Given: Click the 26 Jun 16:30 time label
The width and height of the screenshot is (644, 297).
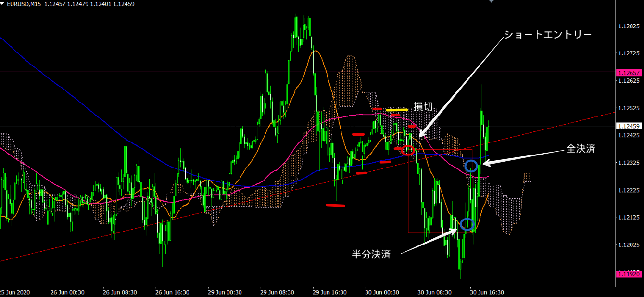Looking at the screenshot, I should tap(172, 292).
